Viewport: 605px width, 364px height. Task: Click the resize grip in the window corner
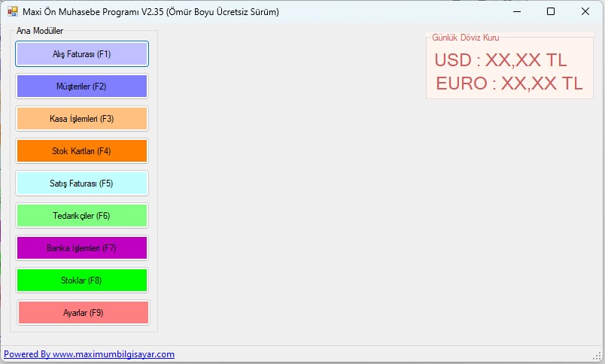(599, 359)
